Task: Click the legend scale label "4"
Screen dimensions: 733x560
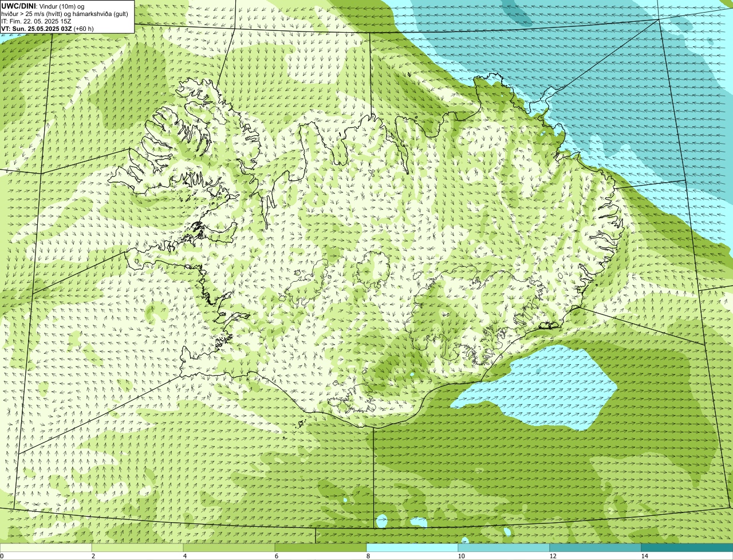Action: pos(184,556)
